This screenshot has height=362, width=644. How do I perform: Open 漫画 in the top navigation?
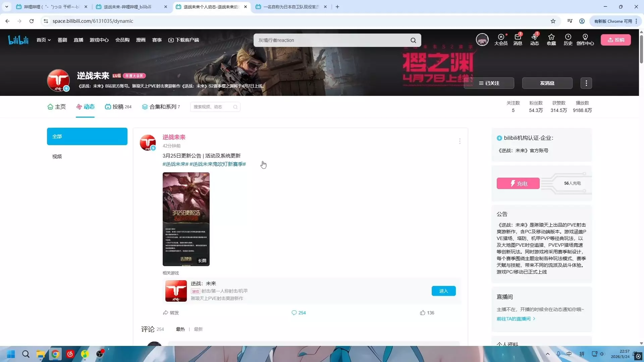(141, 40)
